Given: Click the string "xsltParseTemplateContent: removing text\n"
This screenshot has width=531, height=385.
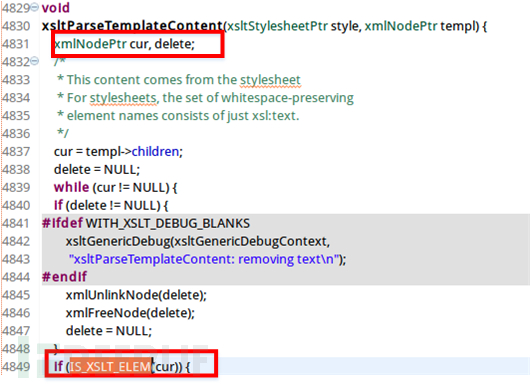Looking at the screenshot, I should pyautogui.click(x=204, y=259).
